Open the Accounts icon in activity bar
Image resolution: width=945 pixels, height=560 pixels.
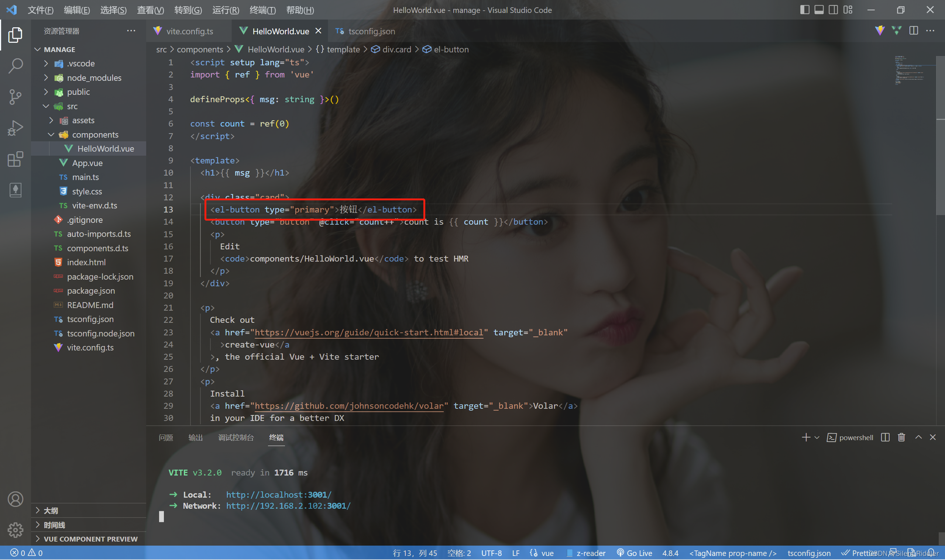(15, 499)
